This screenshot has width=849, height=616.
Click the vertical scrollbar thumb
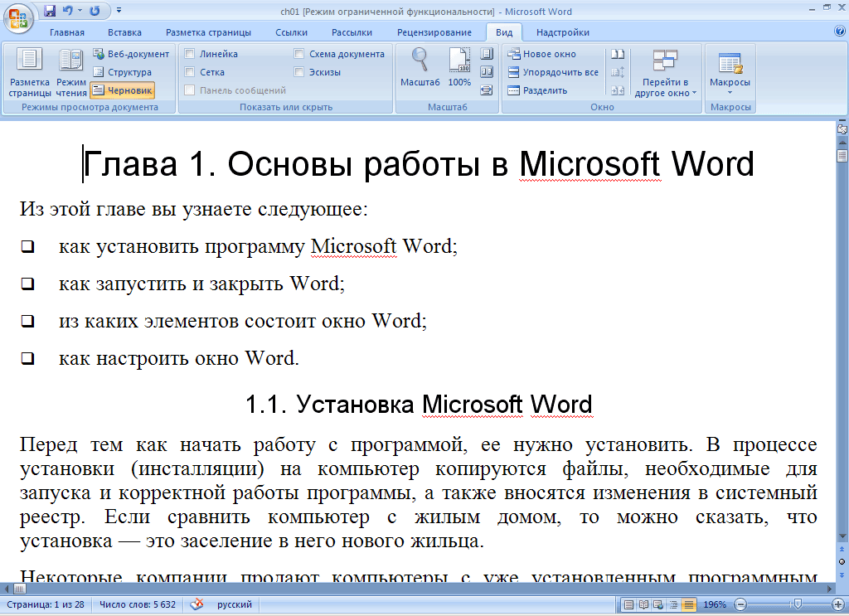(842, 157)
